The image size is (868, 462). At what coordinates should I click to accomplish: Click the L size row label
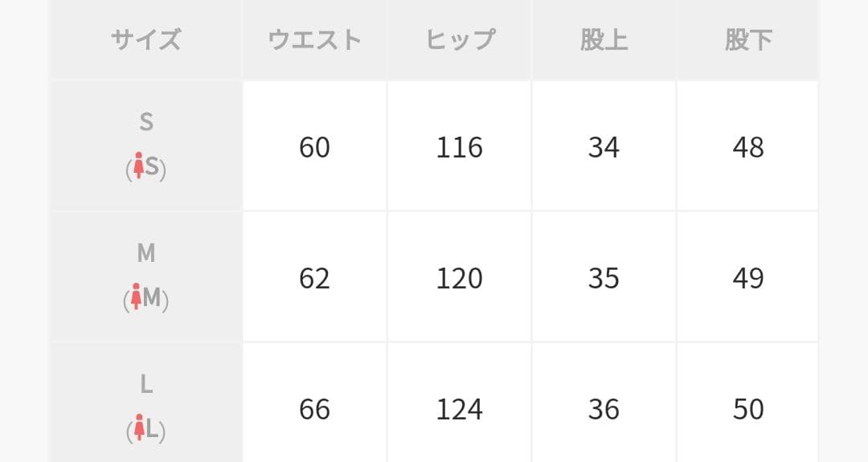click(x=146, y=403)
